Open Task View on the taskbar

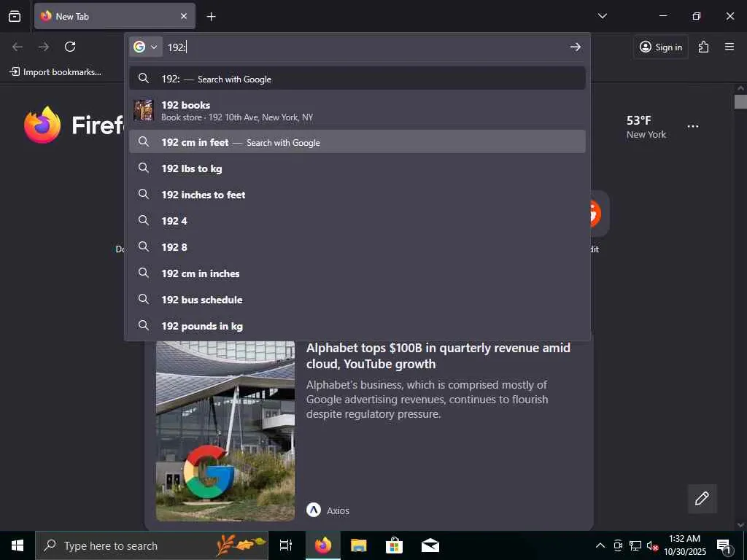click(x=286, y=545)
